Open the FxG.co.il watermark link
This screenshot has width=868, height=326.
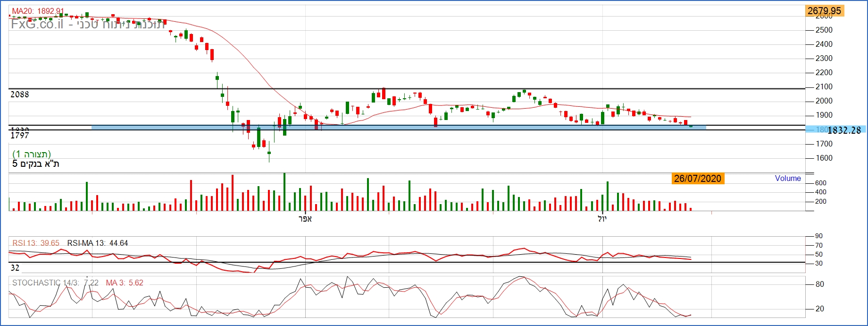[37, 24]
